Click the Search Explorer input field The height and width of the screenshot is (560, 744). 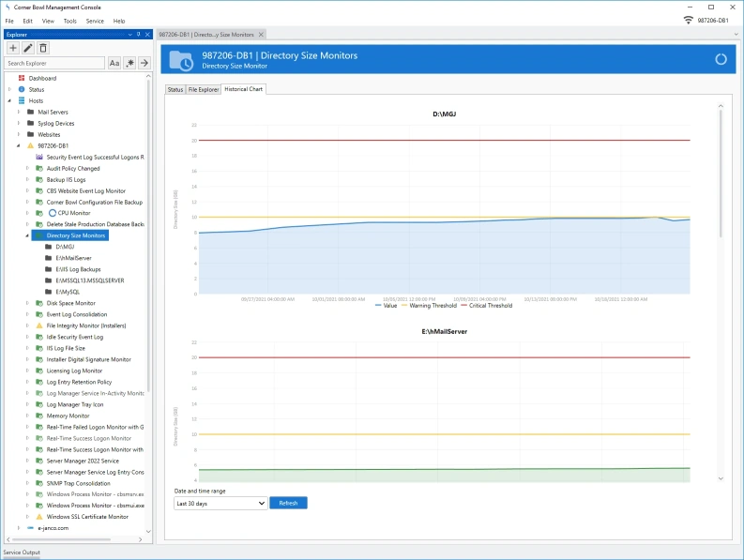point(54,63)
